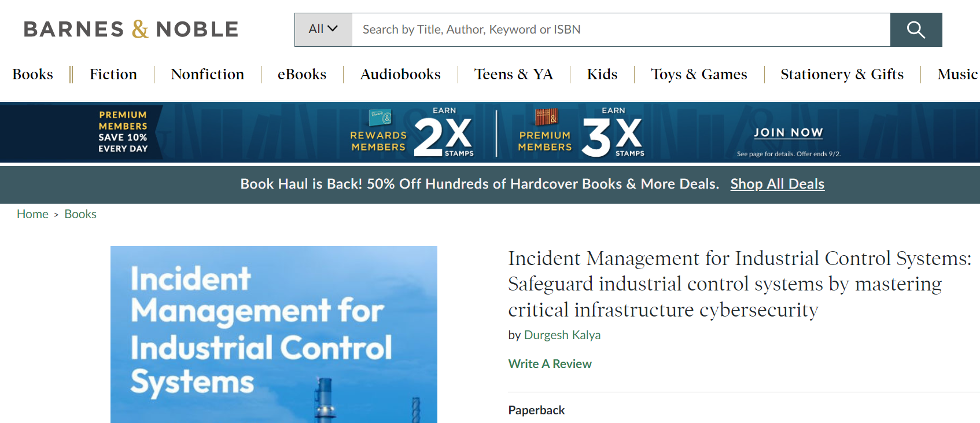Open Toys & Games in the navigation
Screen dimensions: 980x423
coord(699,75)
